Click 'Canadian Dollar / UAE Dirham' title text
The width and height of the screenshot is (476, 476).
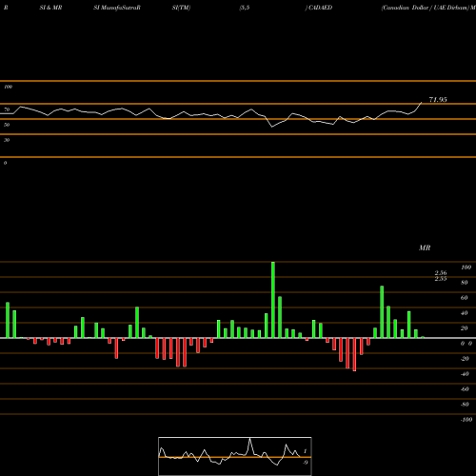pos(426,8)
